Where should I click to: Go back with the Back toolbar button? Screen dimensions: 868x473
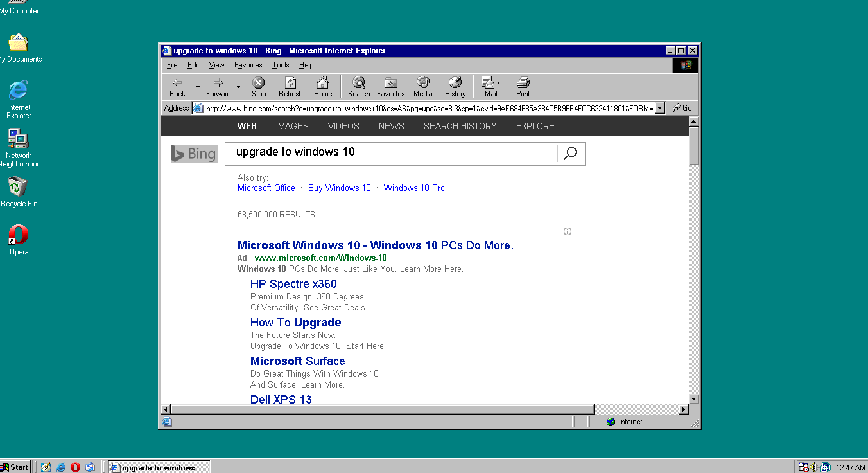(x=178, y=87)
